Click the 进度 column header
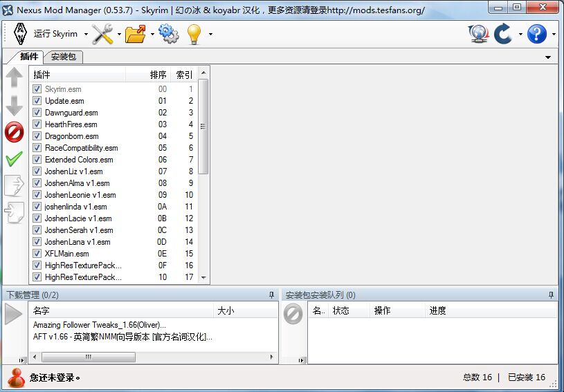 [491, 310]
